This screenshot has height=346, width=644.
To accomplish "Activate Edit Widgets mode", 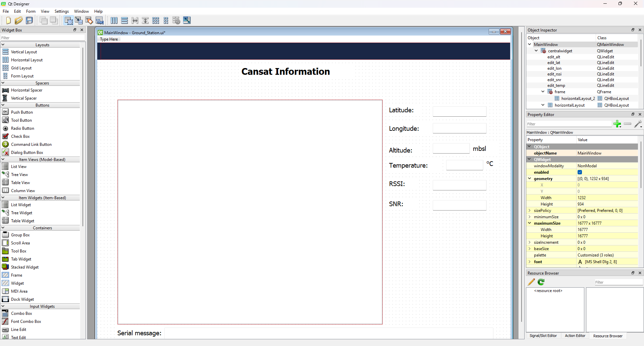I will (x=68, y=20).
